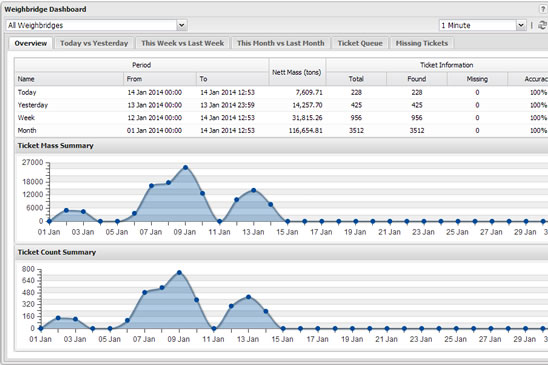Click the Ticket Information group header
The width and height of the screenshot is (548, 365).
(446, 65)
